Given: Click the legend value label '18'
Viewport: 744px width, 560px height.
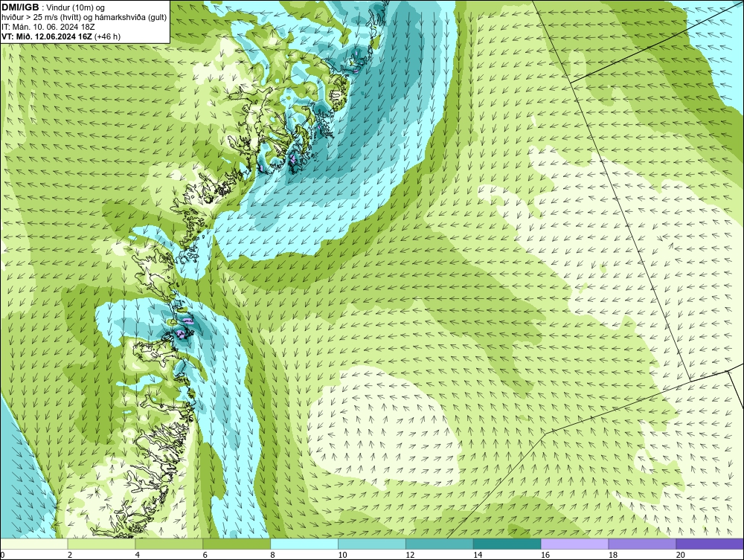Looking at the screenshot, I should (x=613, y=555).
